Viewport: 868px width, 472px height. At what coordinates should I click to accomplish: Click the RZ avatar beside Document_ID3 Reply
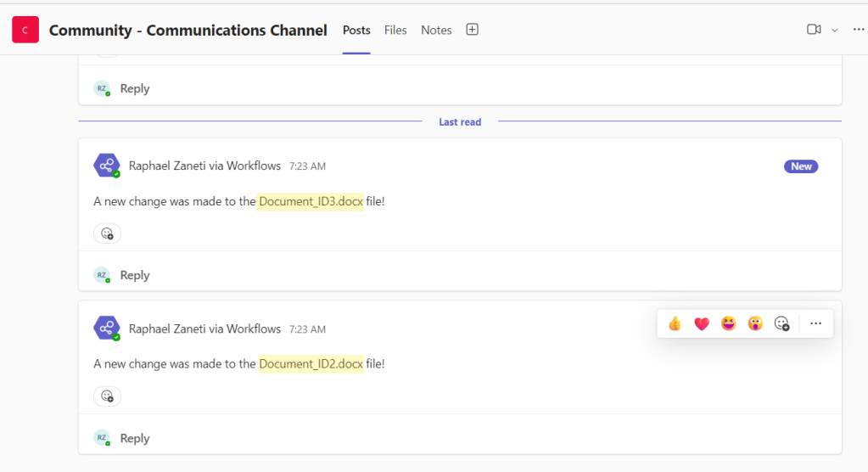coord(102,275)
